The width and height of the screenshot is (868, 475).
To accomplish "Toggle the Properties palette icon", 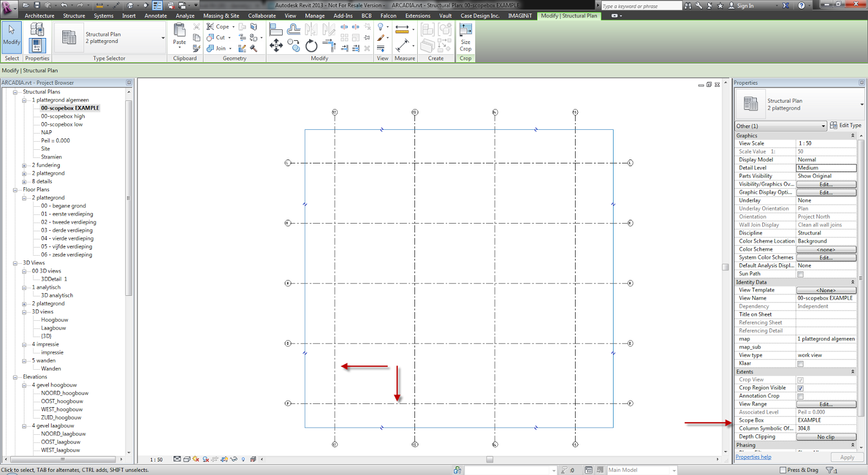I will (37, 46).
